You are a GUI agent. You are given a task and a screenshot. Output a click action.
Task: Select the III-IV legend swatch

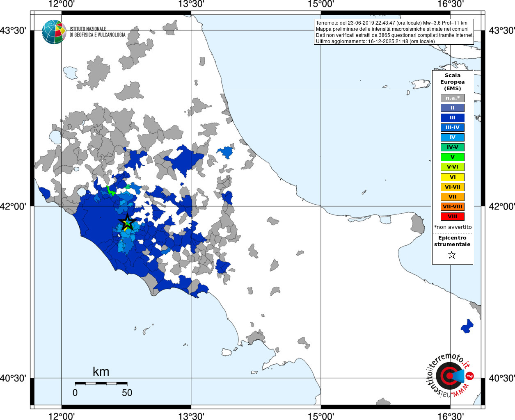[x=453, y=128]
